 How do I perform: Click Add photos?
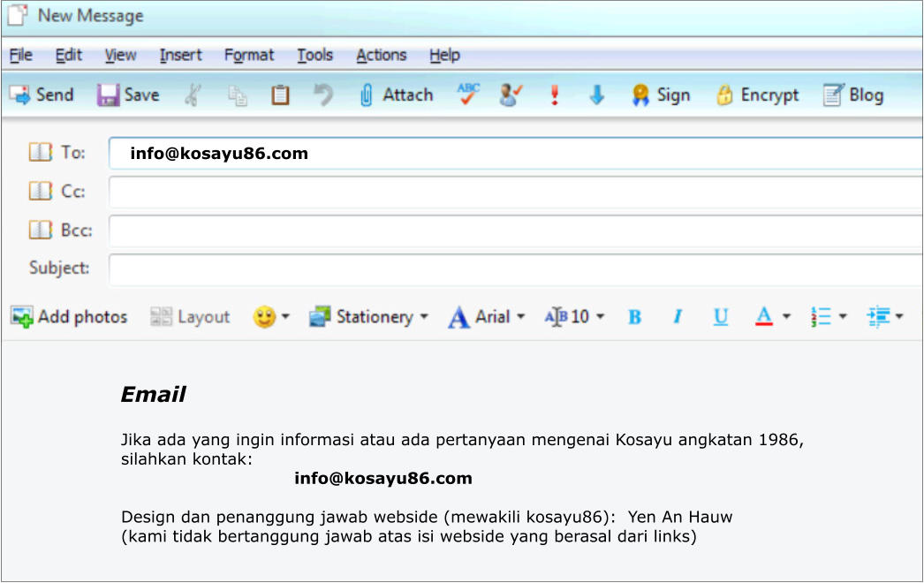tap(69, 317)
